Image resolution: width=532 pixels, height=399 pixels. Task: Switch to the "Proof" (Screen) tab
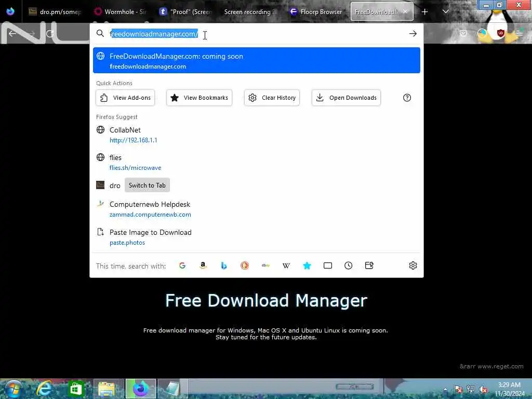(x=185, y=12)
